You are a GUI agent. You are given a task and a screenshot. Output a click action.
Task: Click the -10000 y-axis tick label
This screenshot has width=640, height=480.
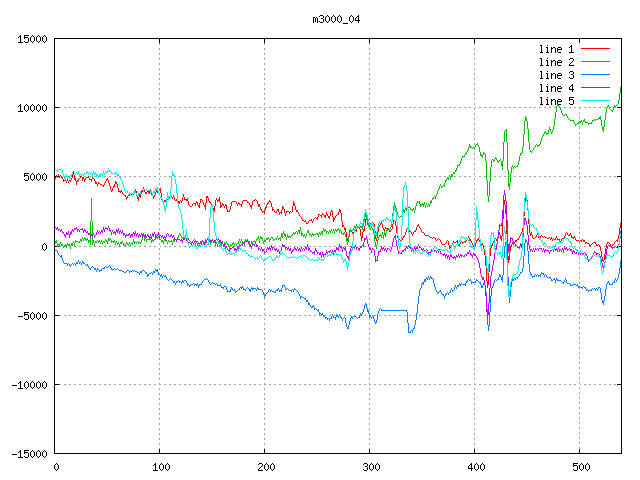click(x=29, y=385)
